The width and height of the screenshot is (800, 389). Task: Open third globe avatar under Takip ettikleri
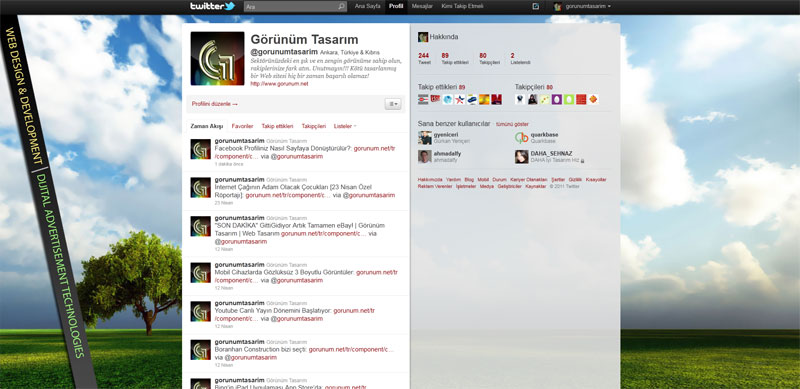point(447,99)
